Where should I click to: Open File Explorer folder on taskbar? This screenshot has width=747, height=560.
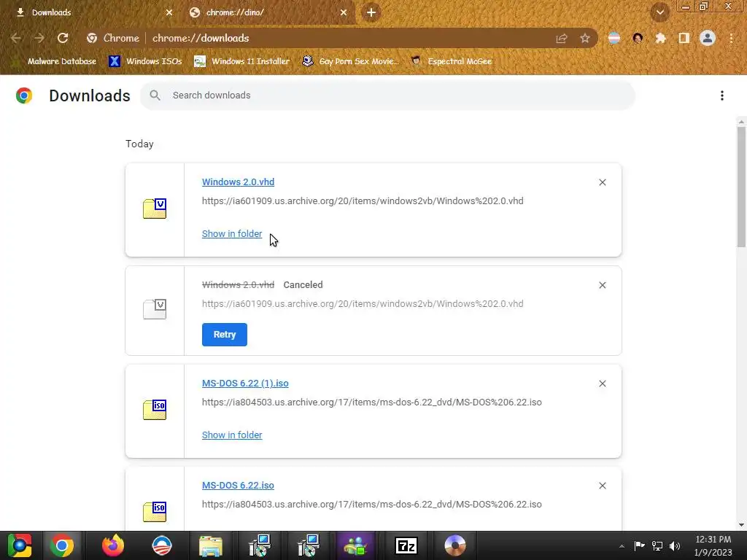(x=211, y=545)
